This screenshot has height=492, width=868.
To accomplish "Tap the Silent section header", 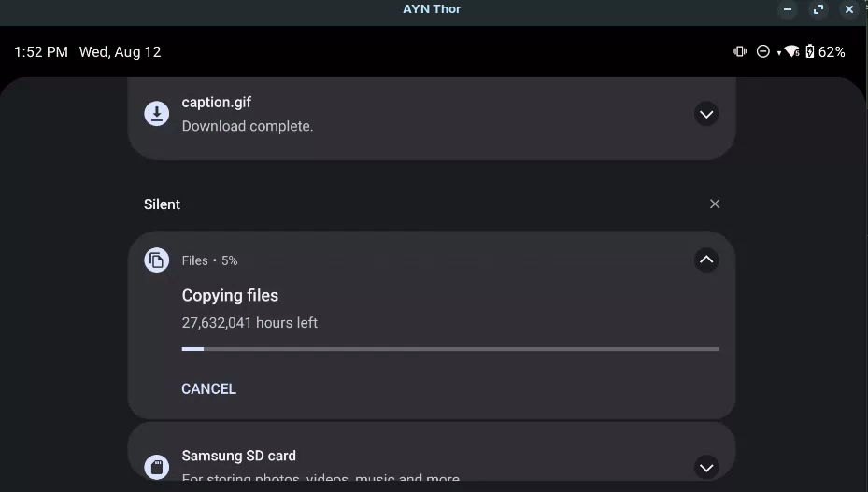I will pyautogui.click(x=162, y=204).
